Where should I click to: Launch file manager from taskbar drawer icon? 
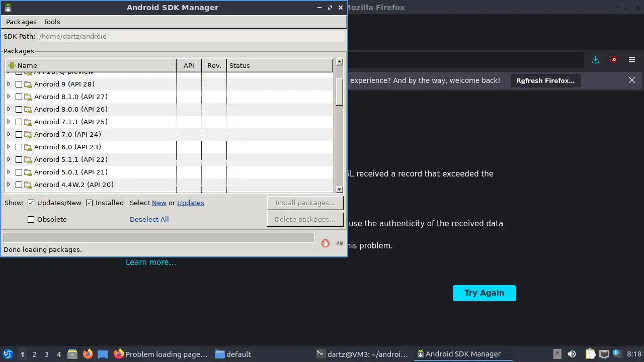pyautogui.click(x=72, y=354)
